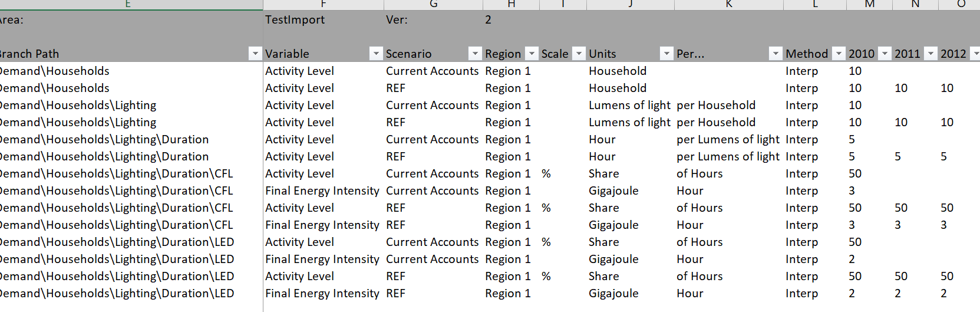This screenshot has height=312, width=980.
Task: Expand the Units filter dropdown
Action: click(x=666, y=54)
